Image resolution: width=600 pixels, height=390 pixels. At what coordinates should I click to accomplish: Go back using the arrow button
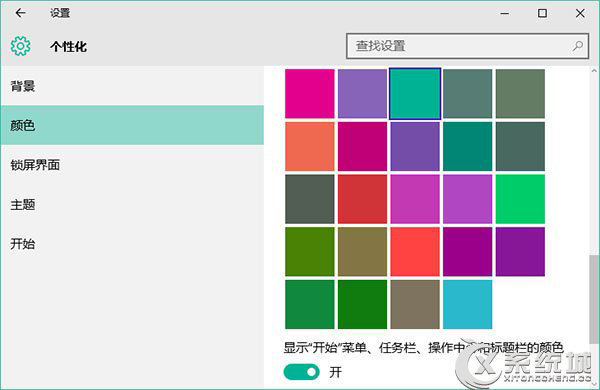(x=20, y=13)
